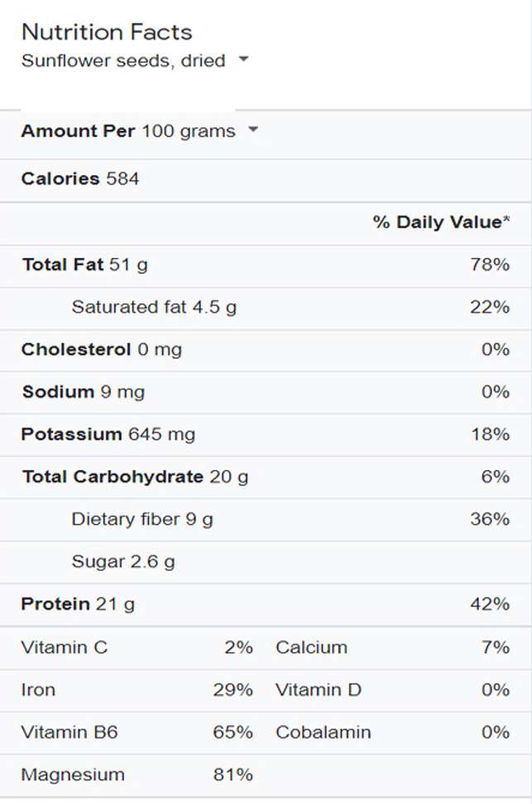This screenshot has width=532, height=804.
Task: Click the "Nutrition Facts" heading
Action: pos(107,32)
